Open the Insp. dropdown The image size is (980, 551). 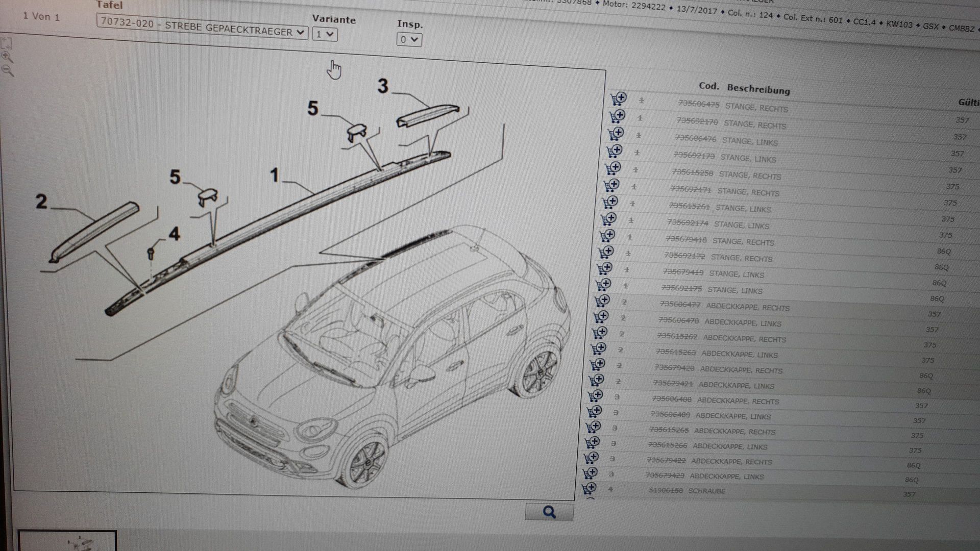click(x=409, y=39)
